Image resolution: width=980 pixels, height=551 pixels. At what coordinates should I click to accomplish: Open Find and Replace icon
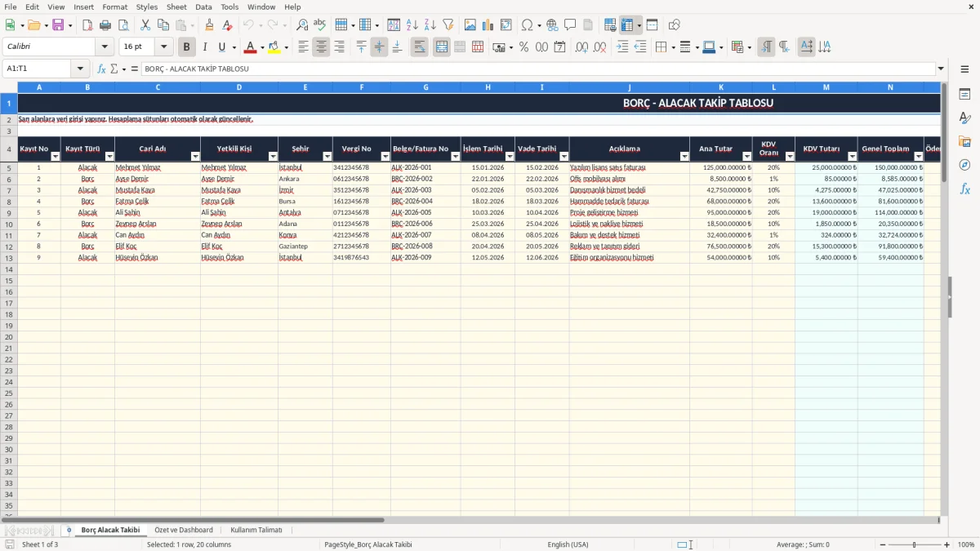click(x=302, y=25)
